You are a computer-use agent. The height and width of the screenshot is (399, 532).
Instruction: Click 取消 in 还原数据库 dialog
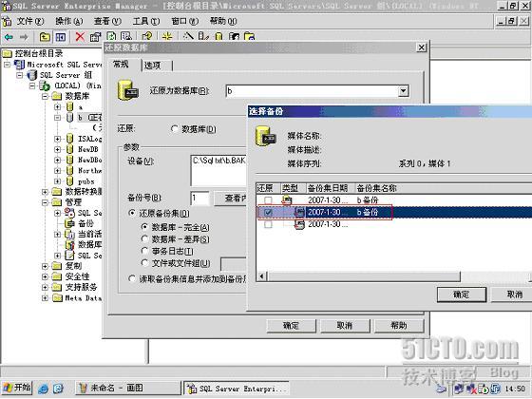(345, 326)
